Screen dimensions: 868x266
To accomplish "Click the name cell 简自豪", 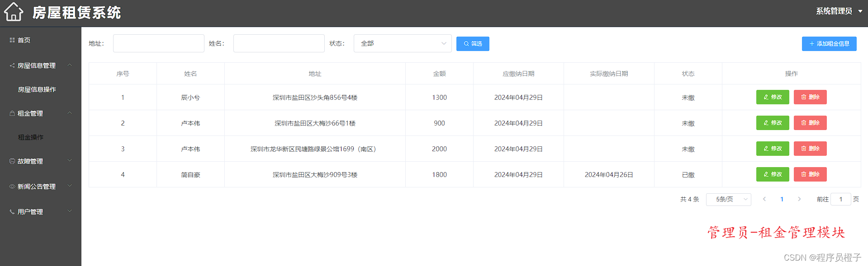I will point(190,175).
